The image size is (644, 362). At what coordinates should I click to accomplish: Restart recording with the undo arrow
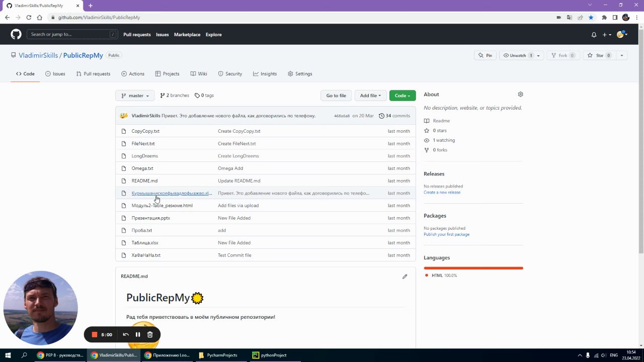(x=126, y=334)
